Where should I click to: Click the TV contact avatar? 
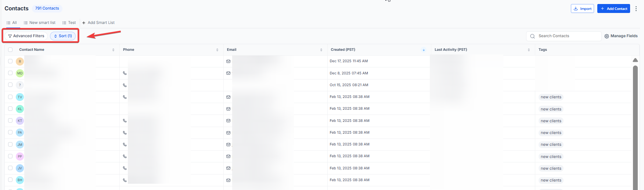click(20, 97)
